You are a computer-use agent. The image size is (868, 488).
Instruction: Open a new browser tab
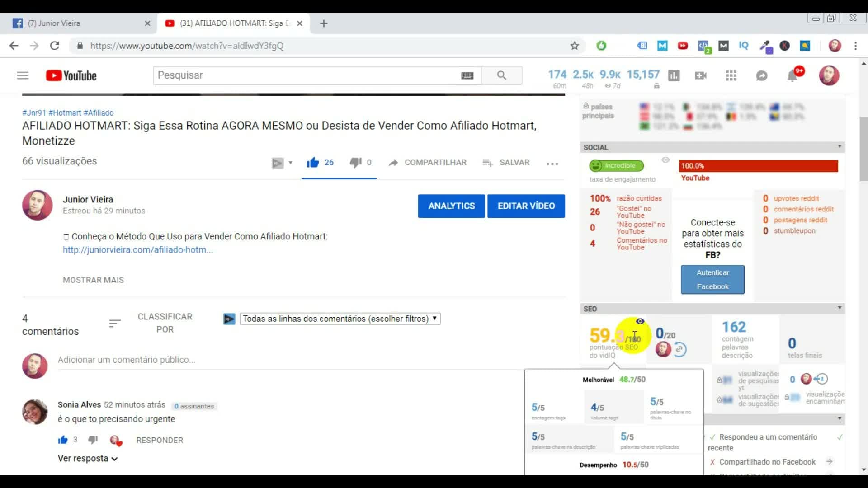pyautogui.click(x=324, y=23)
